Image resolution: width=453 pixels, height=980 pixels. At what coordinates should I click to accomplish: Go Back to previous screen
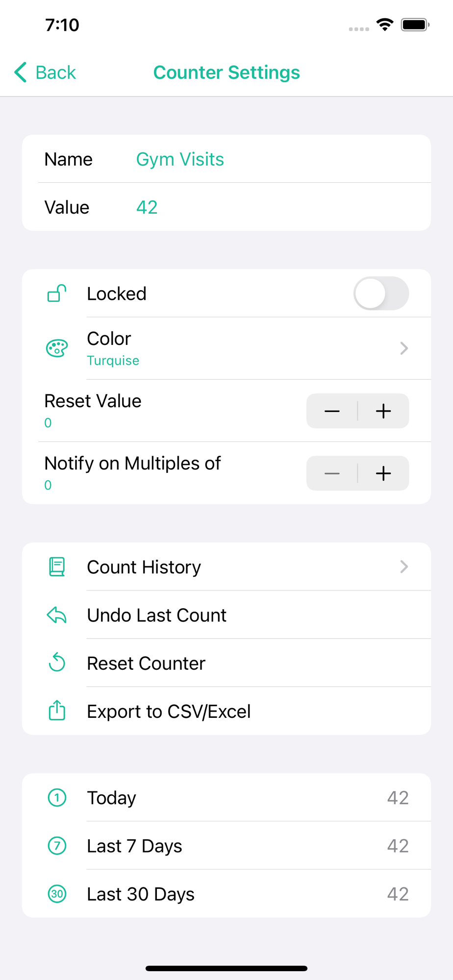45,73
